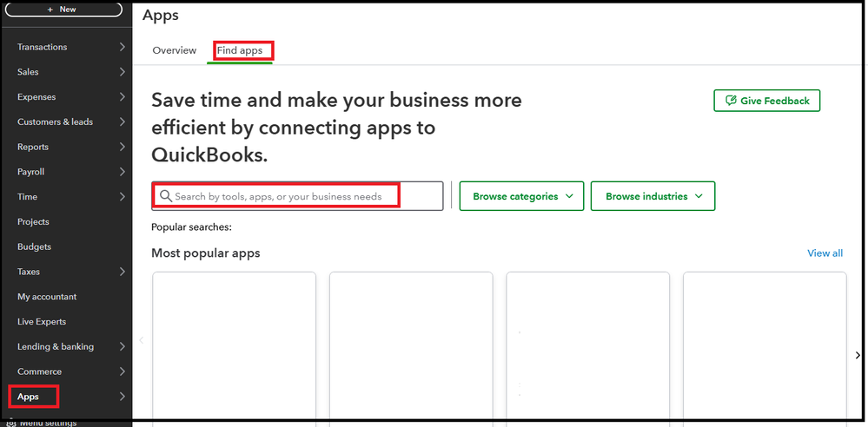This screenshot has height=427, width=868.
Task: Expand the Apps chevron arrow
Action: tap(122, 397)
